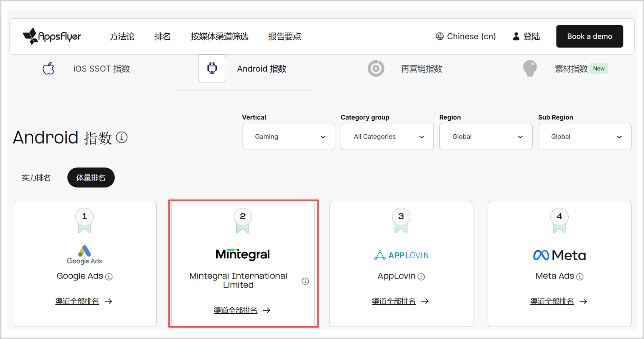Click rank 1 badge on Google Ads card
Viewport: 644px width, 339px height.
pos(84,220)
